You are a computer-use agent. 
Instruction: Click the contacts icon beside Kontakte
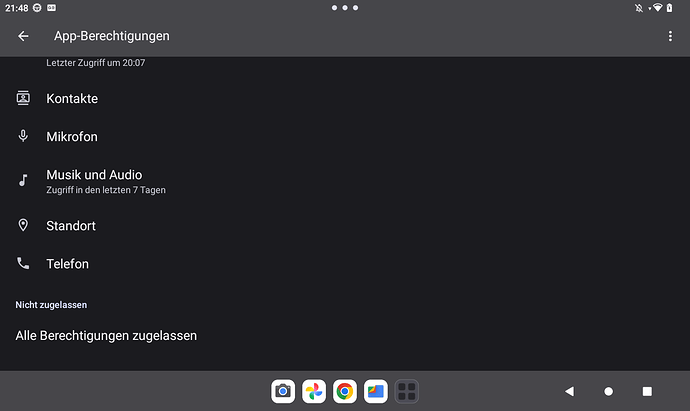tap(23, 98)
